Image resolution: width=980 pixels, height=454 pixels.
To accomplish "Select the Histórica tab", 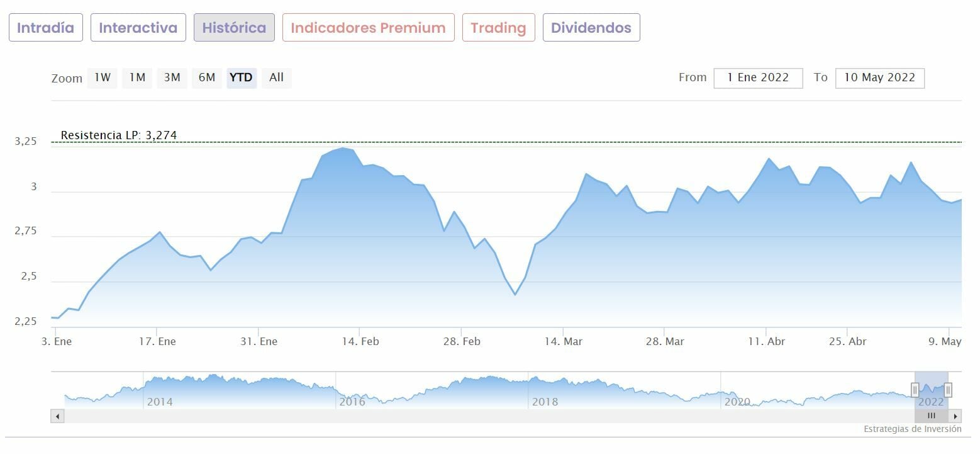I will (x=234, y=28).
